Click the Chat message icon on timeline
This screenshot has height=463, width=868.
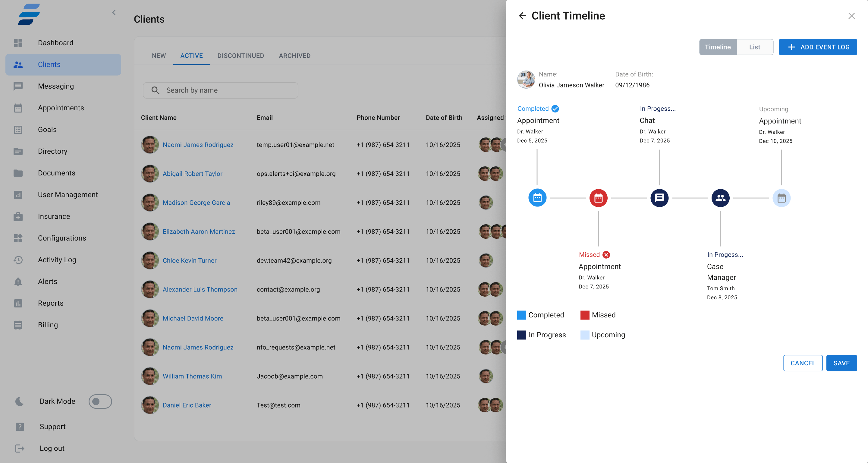pyautogui.click(x=659, y=198)
